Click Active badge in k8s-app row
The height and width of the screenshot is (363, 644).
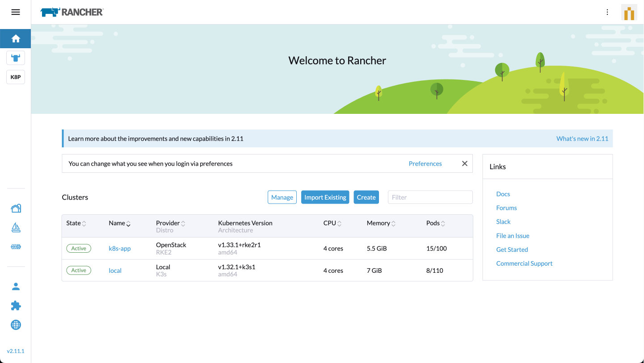click(x=79, y=248)
